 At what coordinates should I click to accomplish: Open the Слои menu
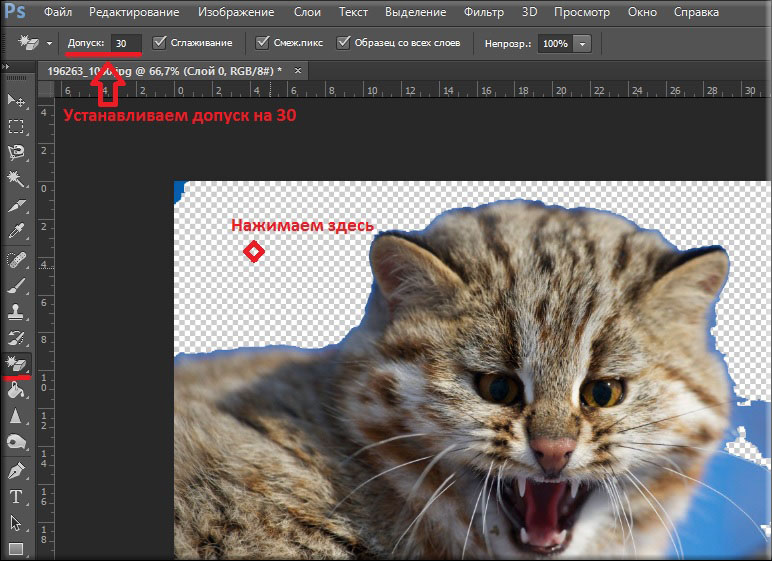coord(307,13)
